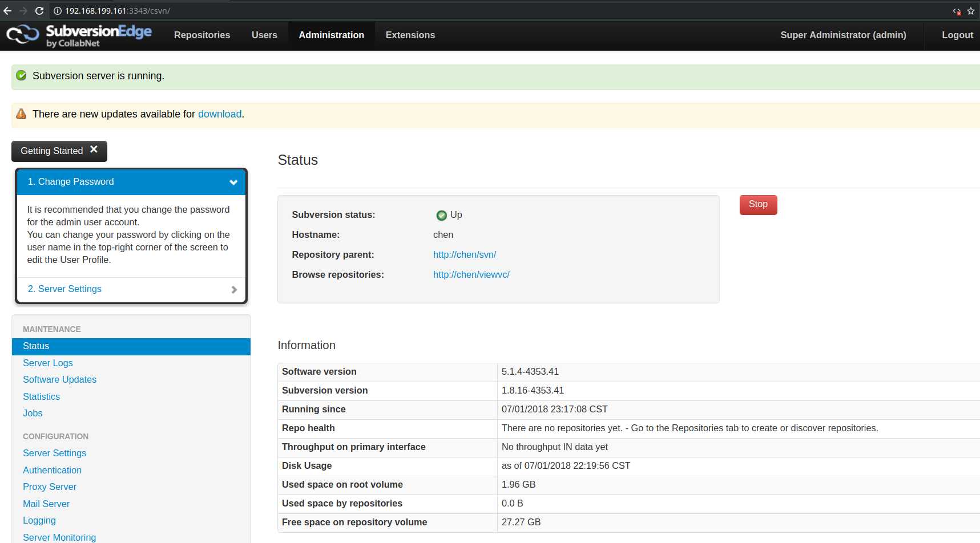Click the orange warning updates icon
Screen dimensions: 980x543
coord(21,114)
